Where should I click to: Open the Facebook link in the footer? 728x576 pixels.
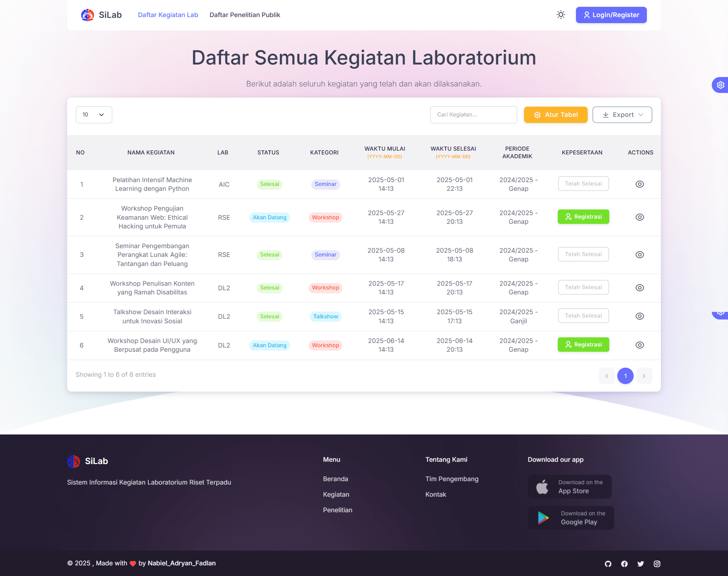[x=624, y=564]
